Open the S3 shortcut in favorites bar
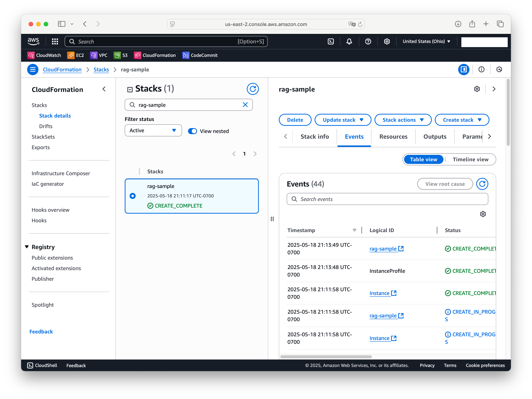Image resolution: width=532 pixels, height=399 pixels. [121, 55]
